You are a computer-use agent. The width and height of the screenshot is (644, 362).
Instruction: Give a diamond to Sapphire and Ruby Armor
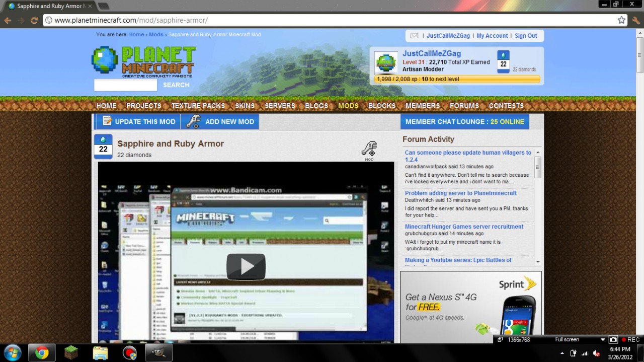[x=103, y=146]
